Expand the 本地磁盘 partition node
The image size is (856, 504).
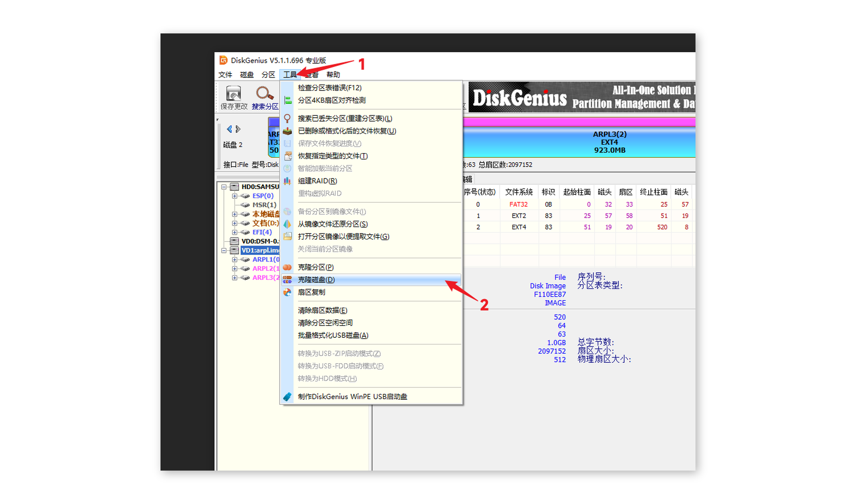click(x=235, y=214)
